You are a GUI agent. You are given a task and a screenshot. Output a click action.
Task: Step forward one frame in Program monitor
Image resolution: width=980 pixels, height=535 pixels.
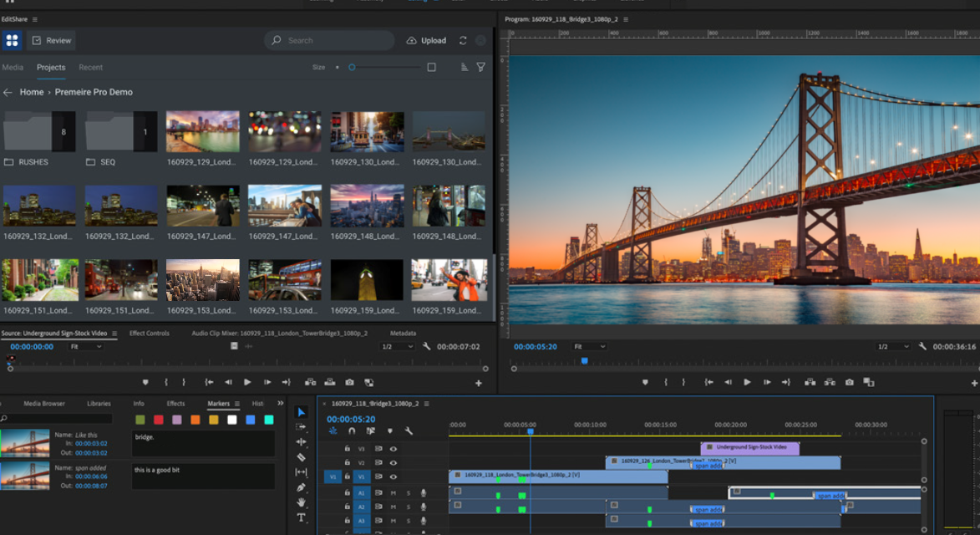click(767, 382)
